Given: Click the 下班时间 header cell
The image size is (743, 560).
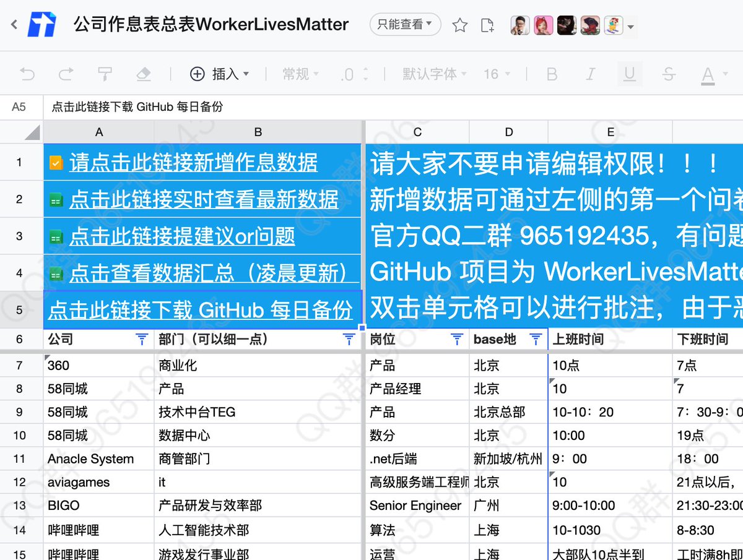Looking at the screenshot, I should coord(708,339).
